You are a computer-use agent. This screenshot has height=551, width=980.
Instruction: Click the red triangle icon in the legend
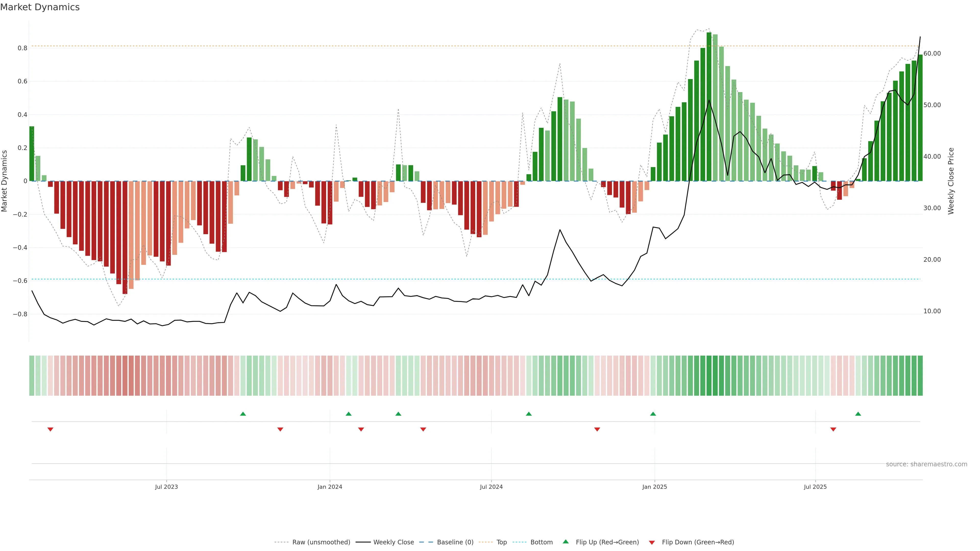point(652,543)
